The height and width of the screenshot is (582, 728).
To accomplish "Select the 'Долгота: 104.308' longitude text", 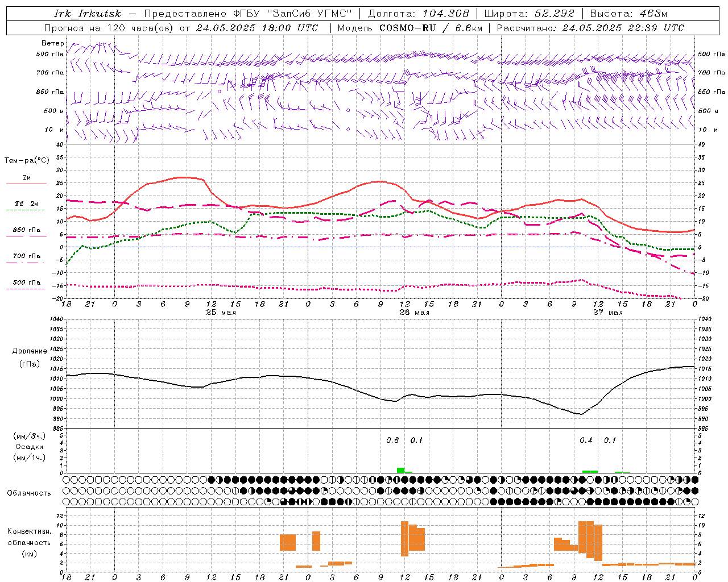I will 419,14.
